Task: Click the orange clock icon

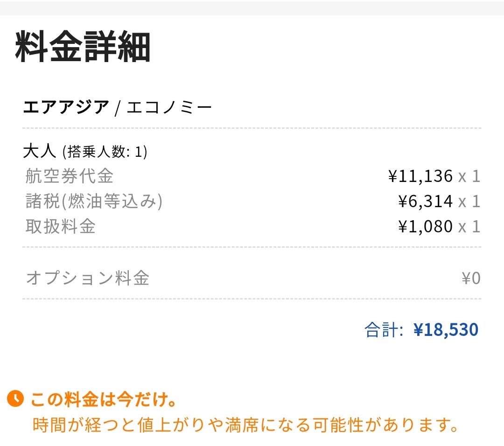Action: tap(15, 399)
